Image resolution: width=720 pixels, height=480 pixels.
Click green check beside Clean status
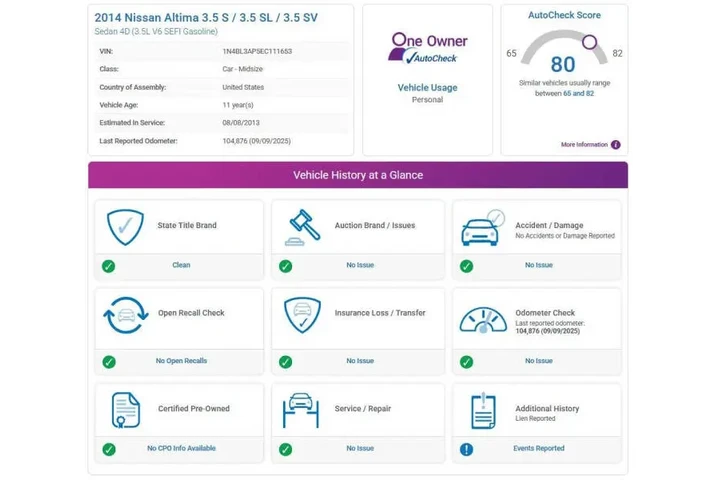pos(108,266)
